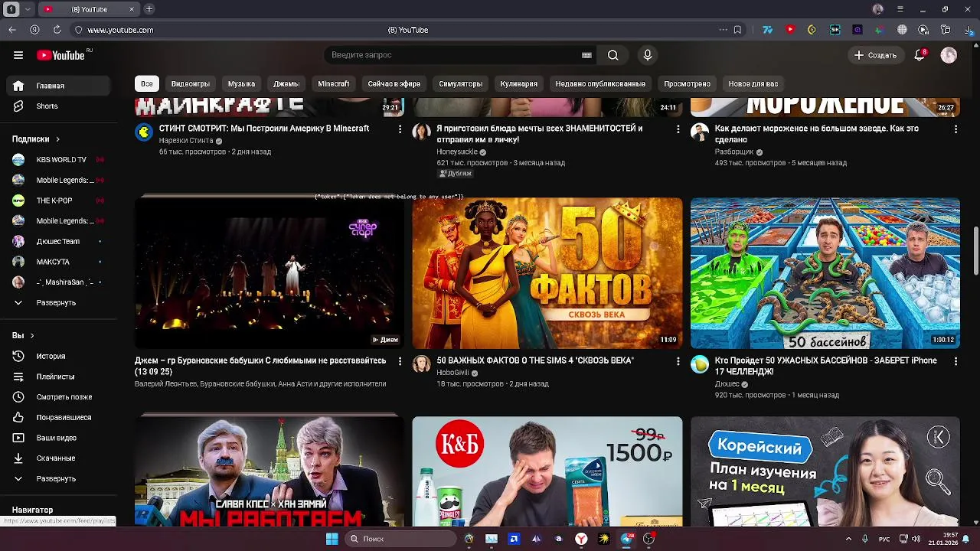Screen dimensions: 980x551
Task: Click the search magnifier button
Action: pyautogui.click(x=612, y=55)
